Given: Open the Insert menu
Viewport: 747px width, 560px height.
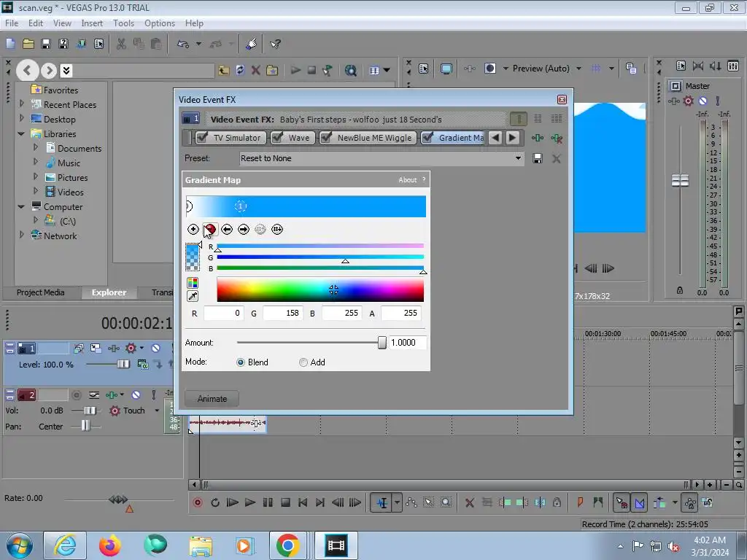Looking at the screenshot, I should click(92, 23).
